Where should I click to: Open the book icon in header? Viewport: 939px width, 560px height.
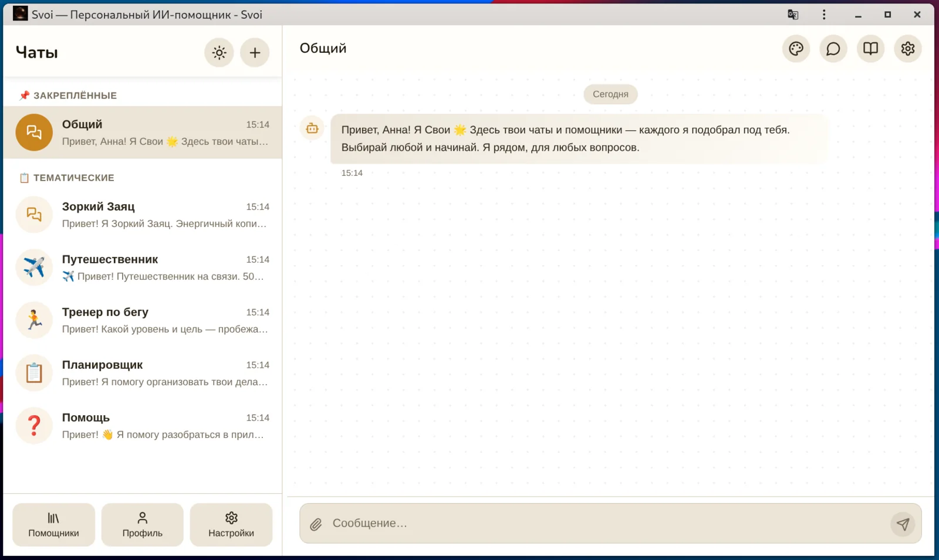pos(870,49)
